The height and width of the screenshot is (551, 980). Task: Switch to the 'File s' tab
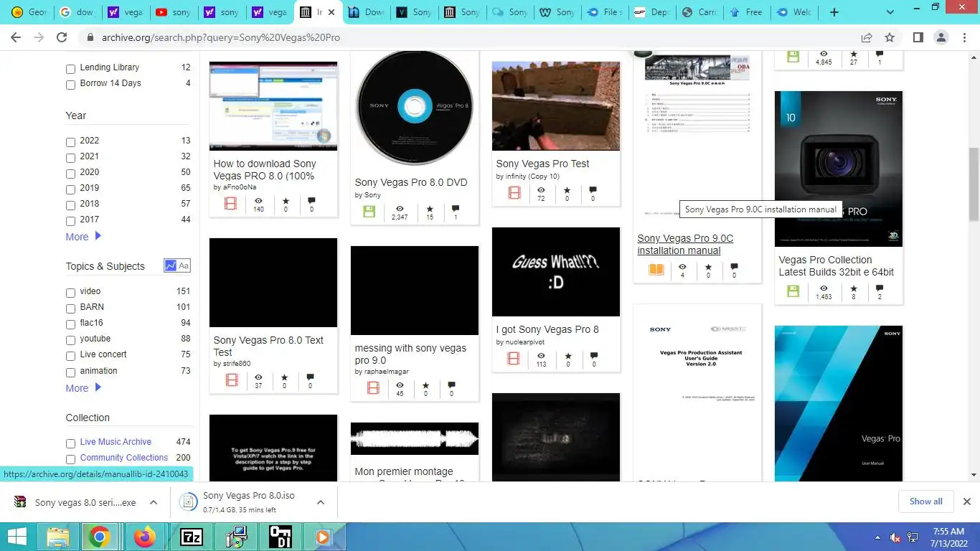(x=604, y=12)
